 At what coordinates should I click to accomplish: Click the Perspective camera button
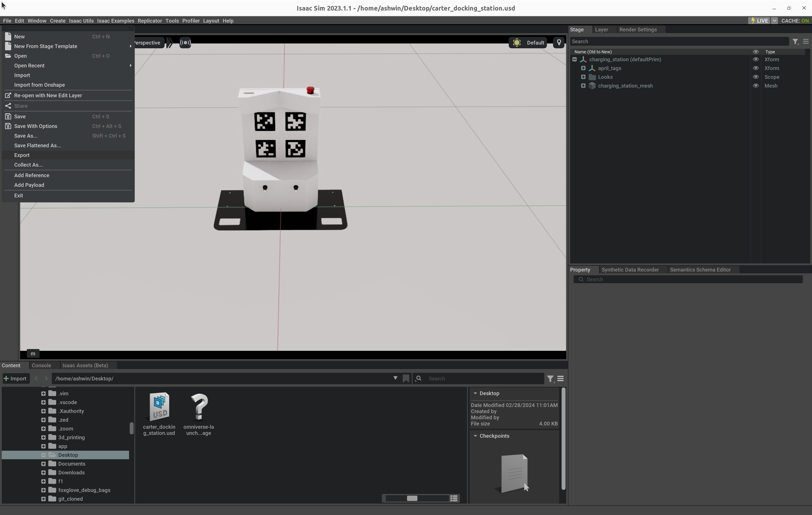tap(147, 43)
